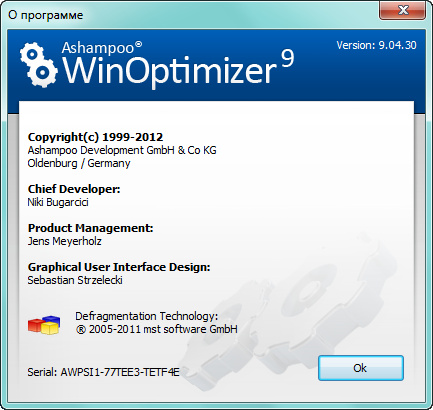Click the Copyright(c) 1999-2012 heading
The width and height of the screenshot is (433, 410).
95,137
